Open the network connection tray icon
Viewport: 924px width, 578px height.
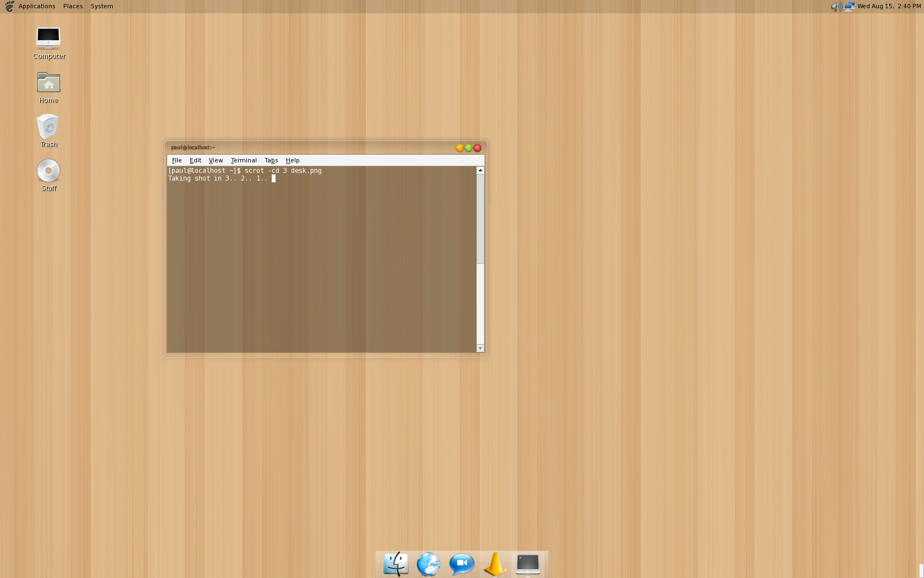click(849, 7)
